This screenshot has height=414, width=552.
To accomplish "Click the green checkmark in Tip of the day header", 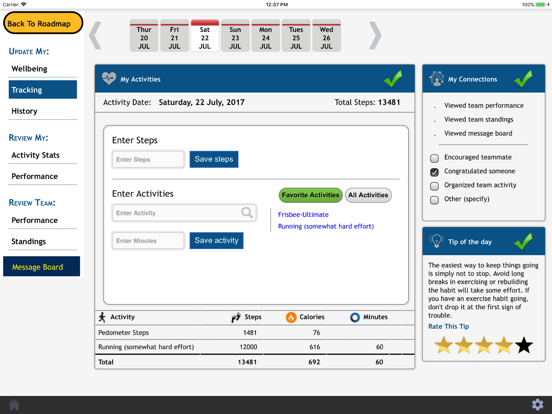I will 523,241.
